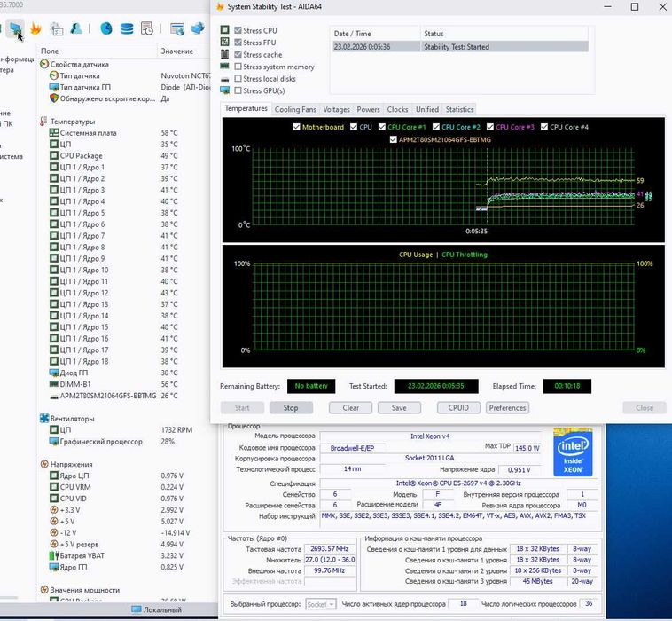Click the blue database stack toolbar icon
672x621 pixels.
[127, 28]
